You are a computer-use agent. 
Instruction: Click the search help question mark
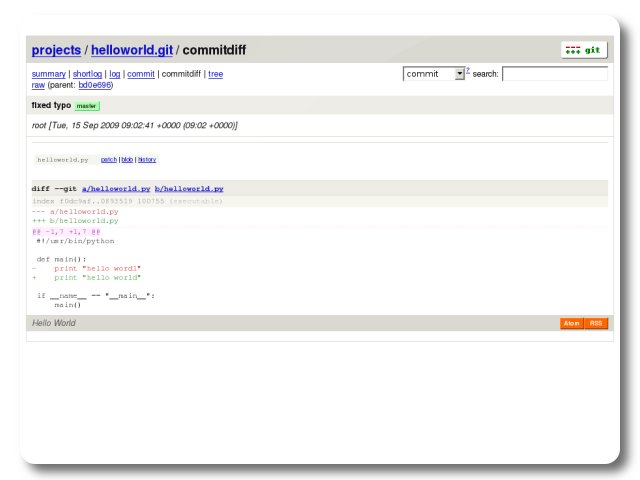(468, 71)
